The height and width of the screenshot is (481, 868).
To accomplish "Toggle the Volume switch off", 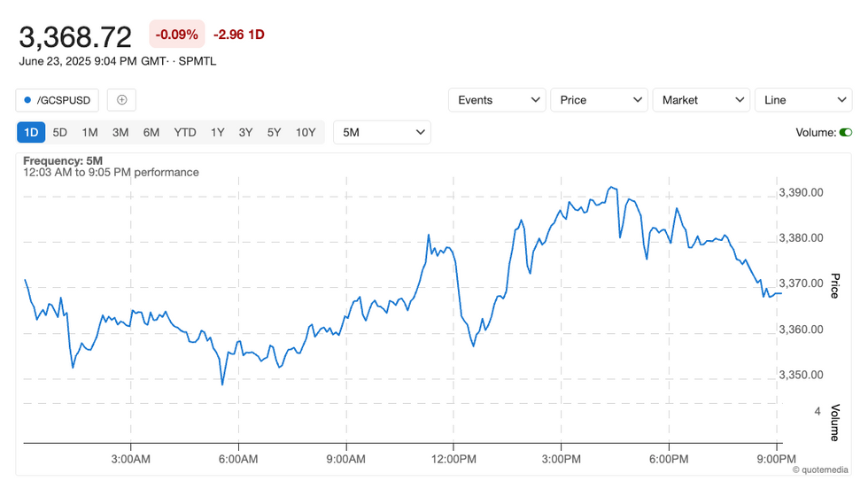I will [846, 133].
